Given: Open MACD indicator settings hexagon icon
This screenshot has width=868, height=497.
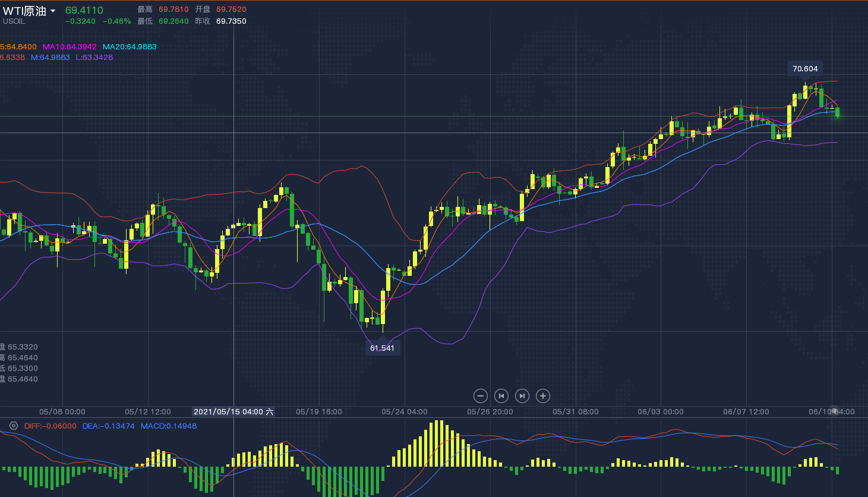Looking at the screenshot, I should tap(14, 426).
